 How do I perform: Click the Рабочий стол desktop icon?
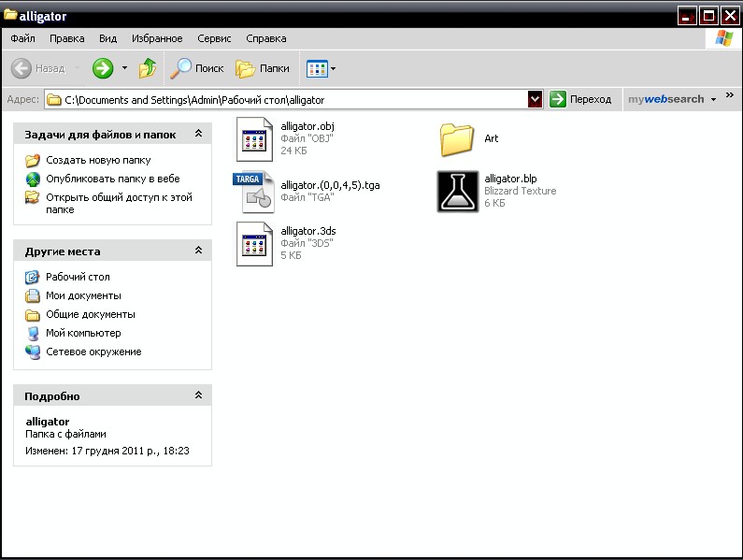tap(32, 277)
